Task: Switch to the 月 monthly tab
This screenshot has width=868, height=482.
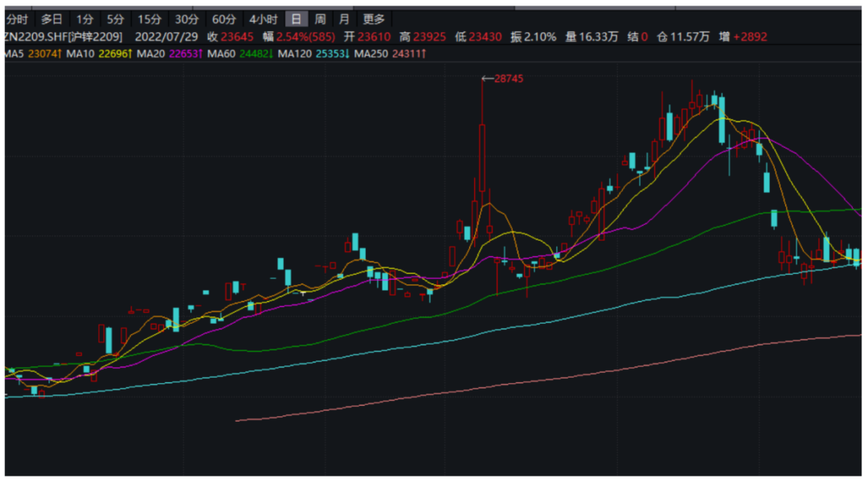Action: [x=344, y=19]
